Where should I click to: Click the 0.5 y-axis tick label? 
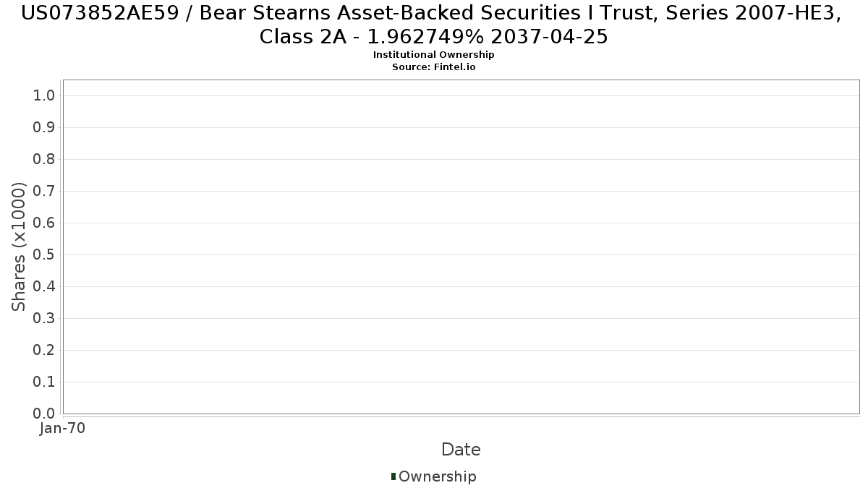click(44, 254)
